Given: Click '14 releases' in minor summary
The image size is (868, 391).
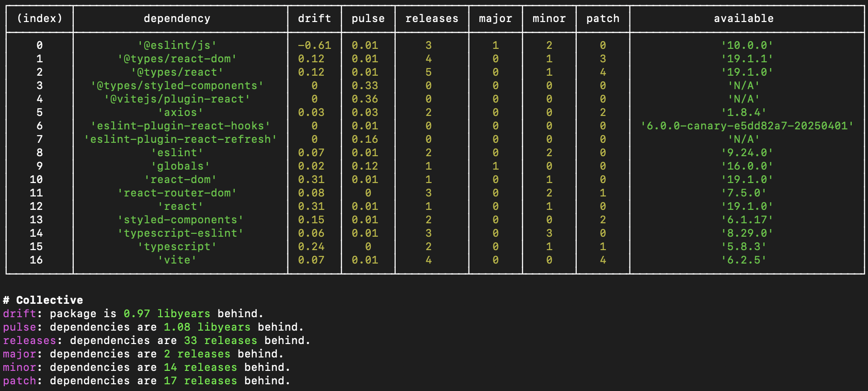Looking at the screenshot, I should [x=200, y=368].
